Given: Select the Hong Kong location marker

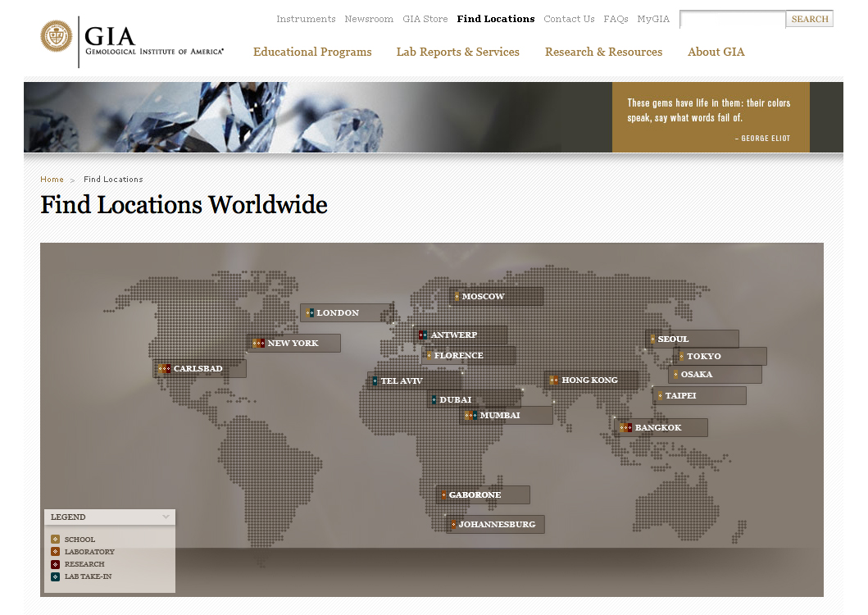Looking at the screenshot, I should pos(591,380).
